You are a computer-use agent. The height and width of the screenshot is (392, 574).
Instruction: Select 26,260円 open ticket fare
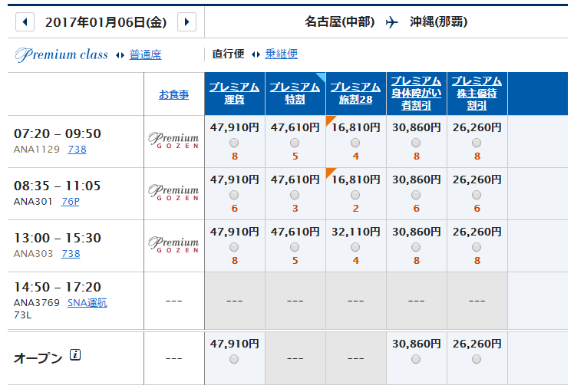tap(477, 360)
